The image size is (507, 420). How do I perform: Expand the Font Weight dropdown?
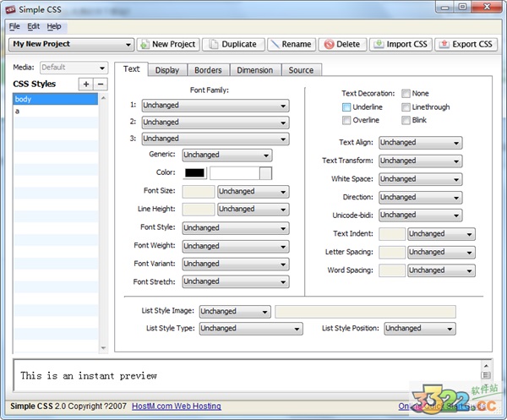[x=234, y=246]
